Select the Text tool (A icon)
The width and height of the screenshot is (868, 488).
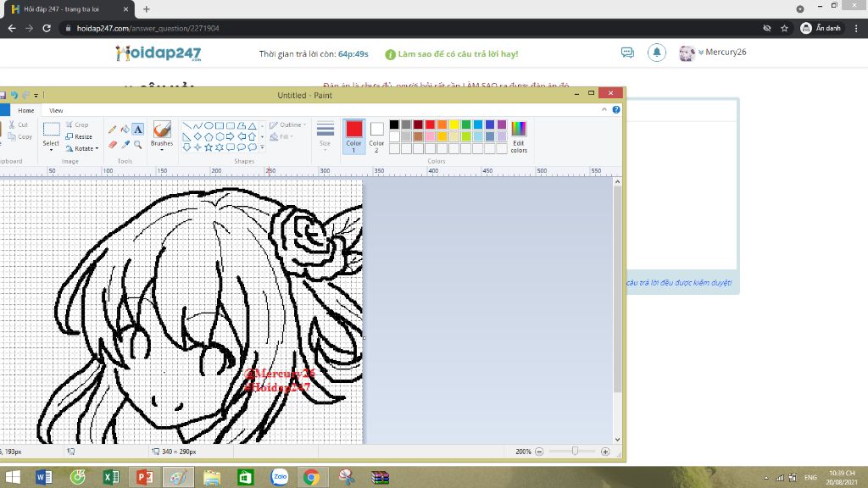(138, 130)
